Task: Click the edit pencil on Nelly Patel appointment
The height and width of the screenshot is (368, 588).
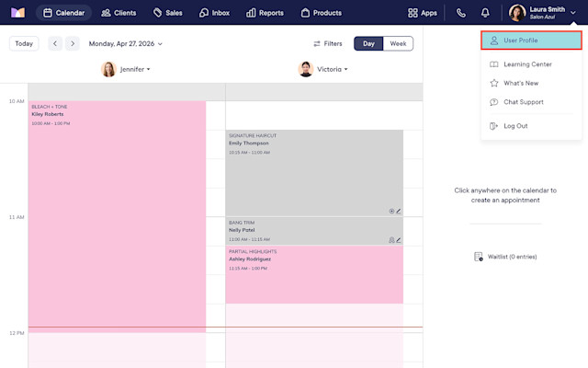Action: pyautogui.click(x=399, y=240)
